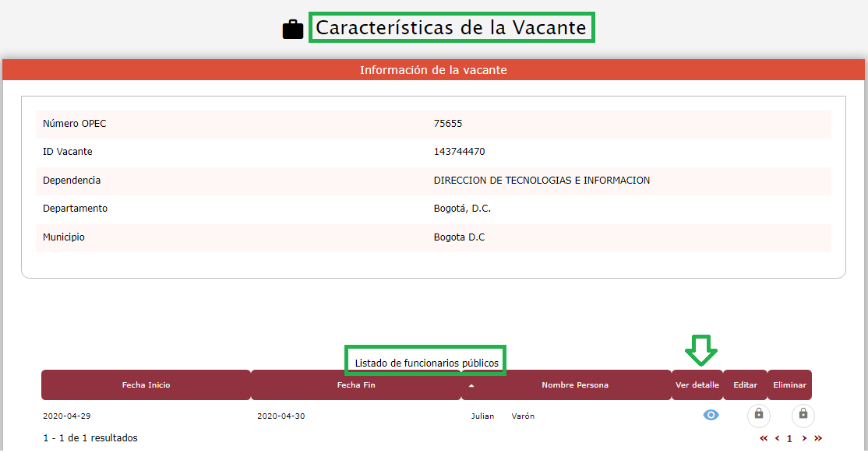868x453 pixels.
Task: Select page number 1 in the paginator
Action: 789,439
